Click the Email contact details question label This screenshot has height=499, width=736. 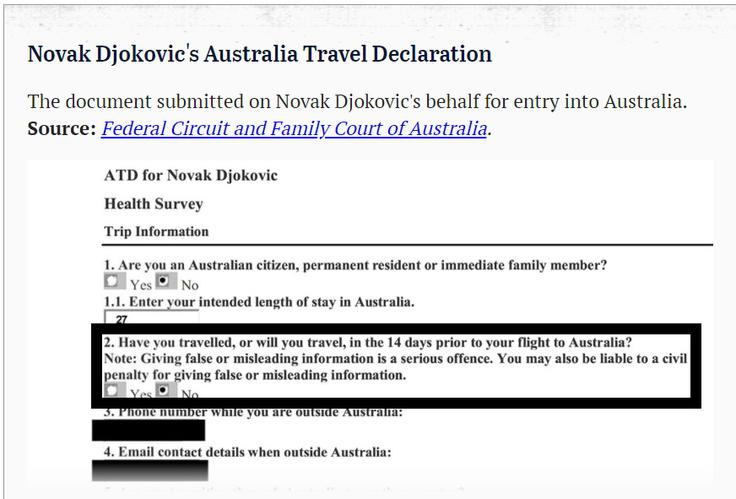coord(247,452)
